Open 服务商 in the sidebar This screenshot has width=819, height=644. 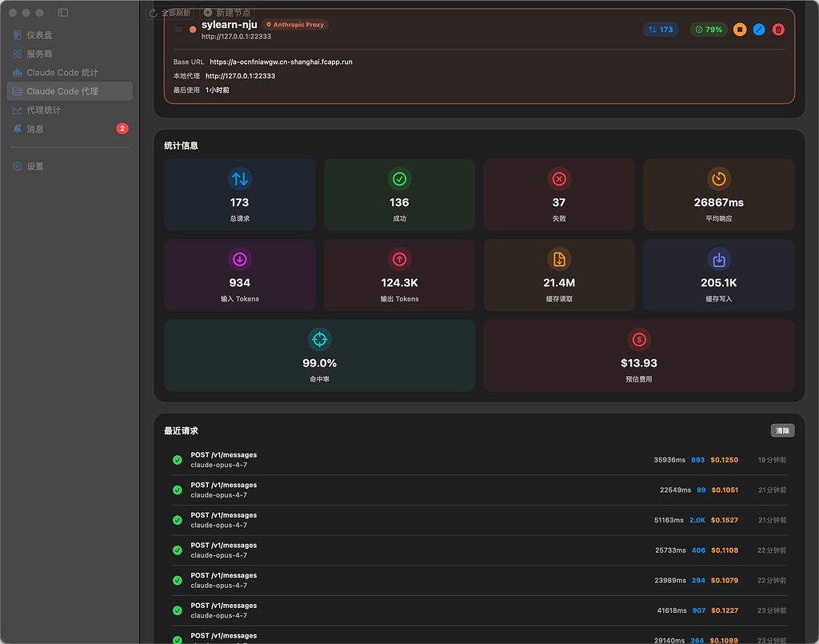pyautogui.click(x=70, y=54)
